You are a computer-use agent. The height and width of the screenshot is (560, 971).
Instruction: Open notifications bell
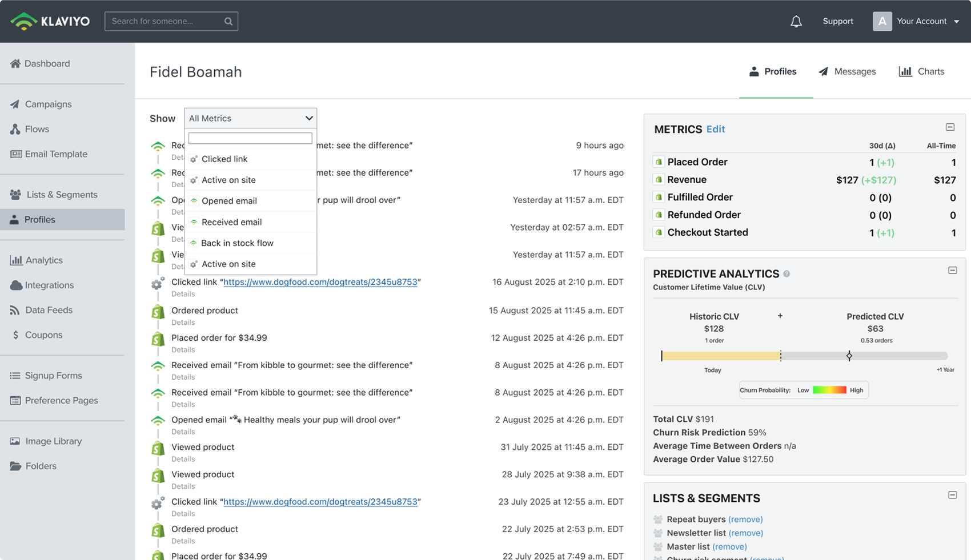(x=796, y=21)
